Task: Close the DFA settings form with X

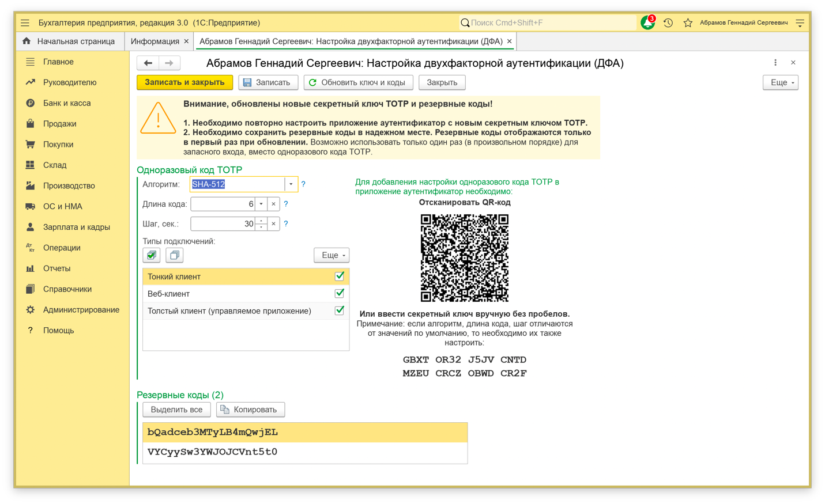Action: pos(793,63)
